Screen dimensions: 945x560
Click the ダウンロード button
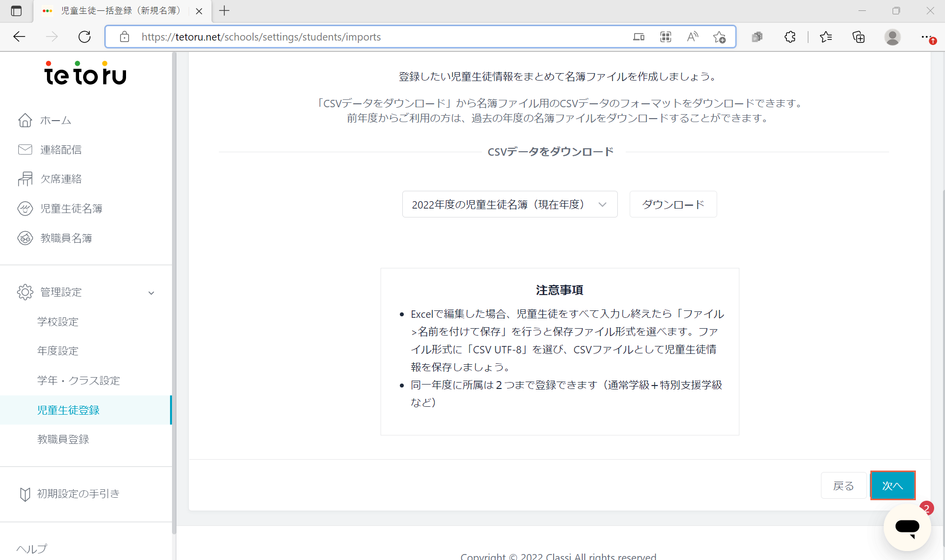click(x=673, y=204)
